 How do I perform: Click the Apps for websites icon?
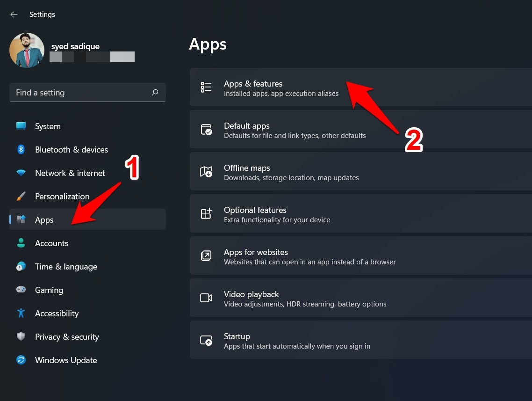[206, 255]
